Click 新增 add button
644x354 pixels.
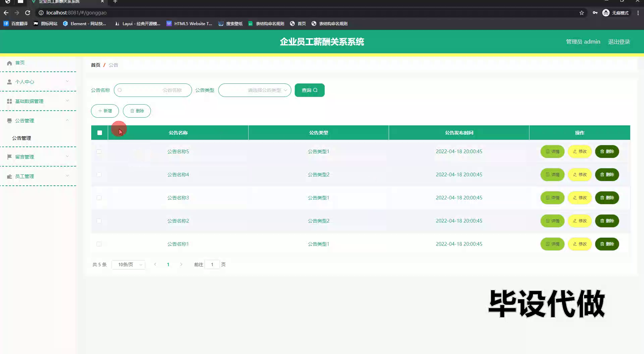click(105, 111)
